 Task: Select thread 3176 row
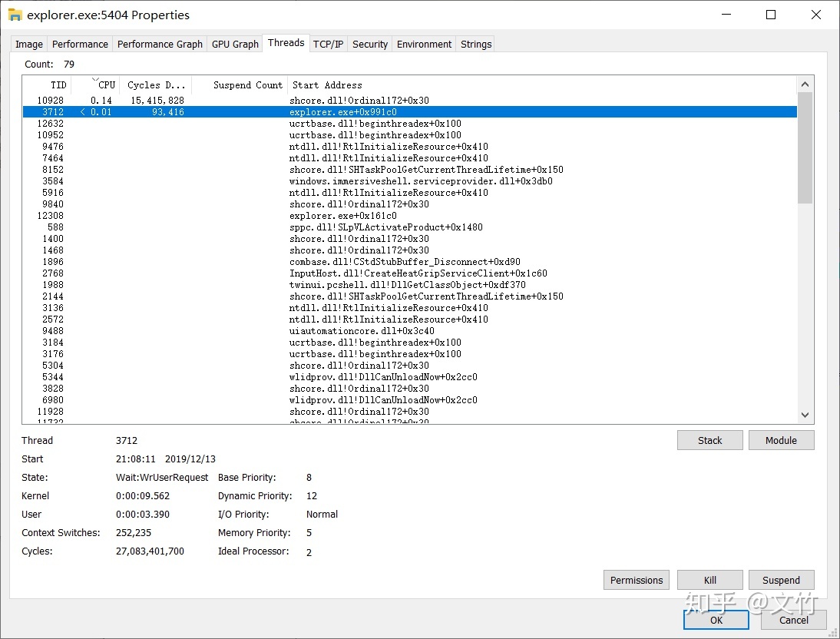tap(410, 354)
